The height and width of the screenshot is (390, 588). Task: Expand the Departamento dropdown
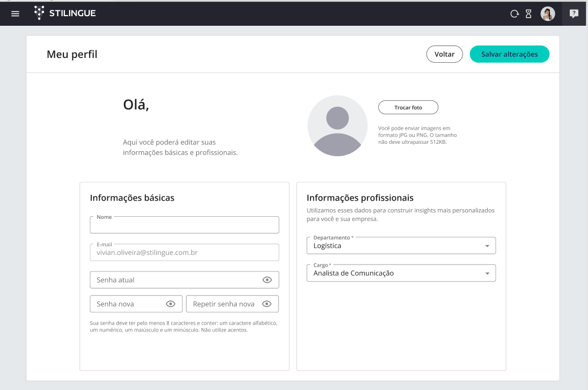[x=487, y=246]
